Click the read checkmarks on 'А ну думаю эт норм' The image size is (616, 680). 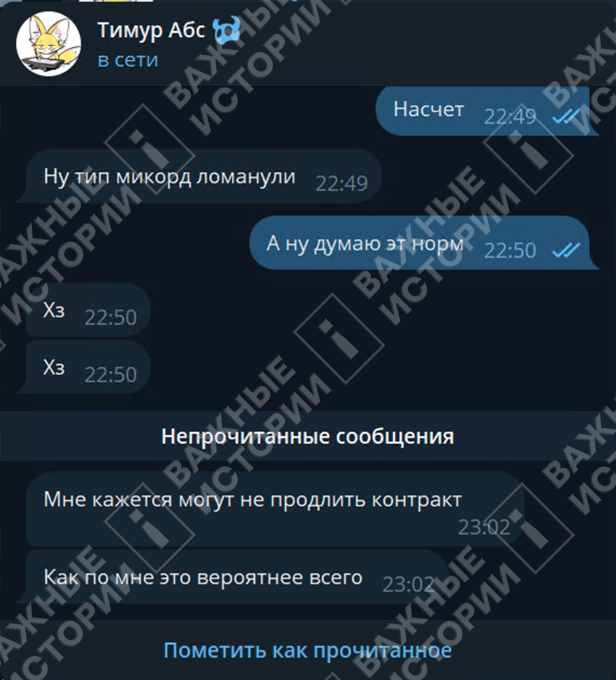point(566,250)
